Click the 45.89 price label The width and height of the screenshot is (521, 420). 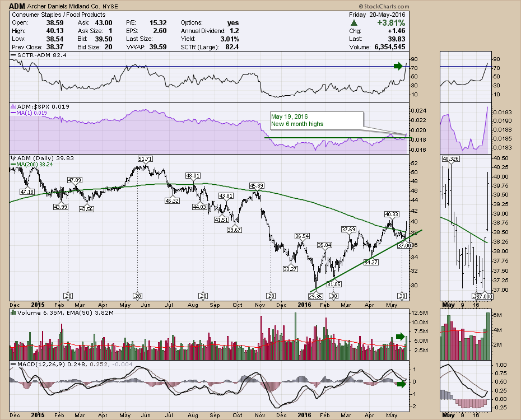pos(257,185)
